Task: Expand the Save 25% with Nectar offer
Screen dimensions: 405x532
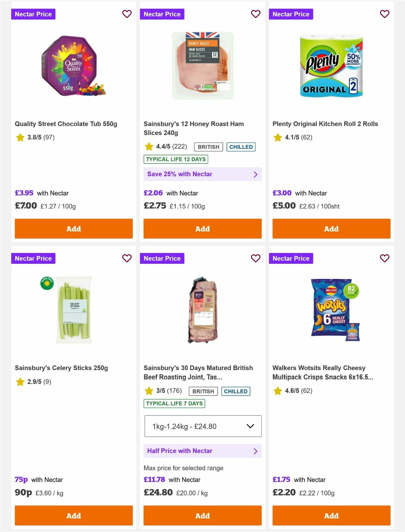Action: pyautogui.click(x=202, y=174)
